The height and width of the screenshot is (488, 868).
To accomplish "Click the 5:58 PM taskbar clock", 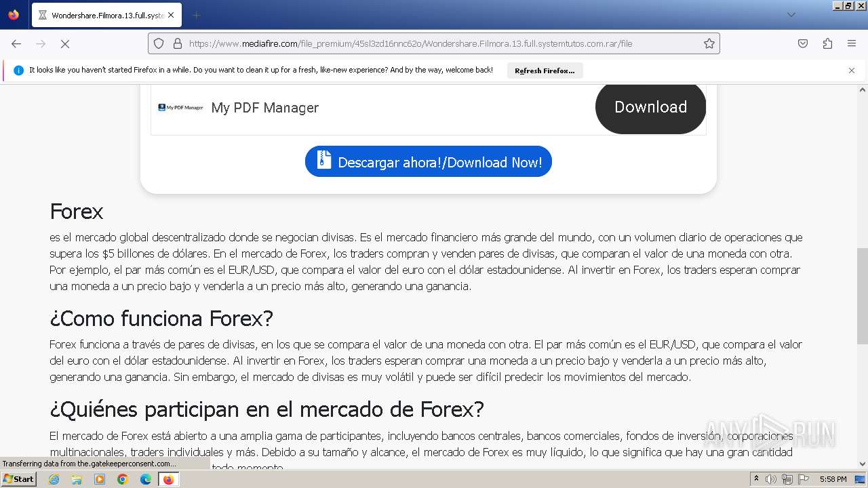I will tap(833, 479).
